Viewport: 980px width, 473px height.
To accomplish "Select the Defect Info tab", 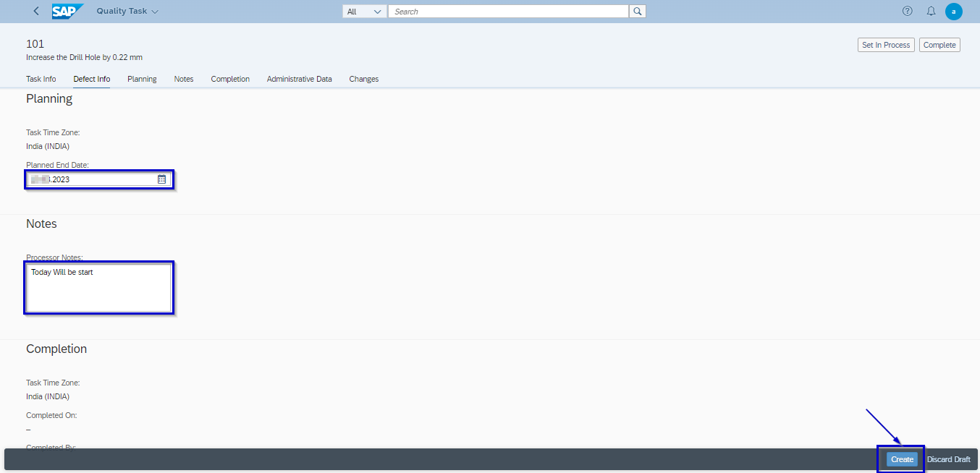I will pos(91,79).
